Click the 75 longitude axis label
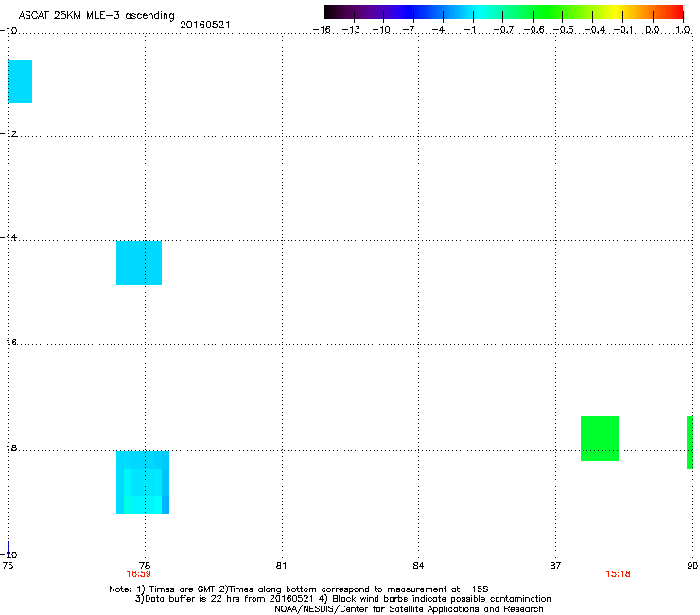The height and width of the screenshot is (615, 700). 8,566
